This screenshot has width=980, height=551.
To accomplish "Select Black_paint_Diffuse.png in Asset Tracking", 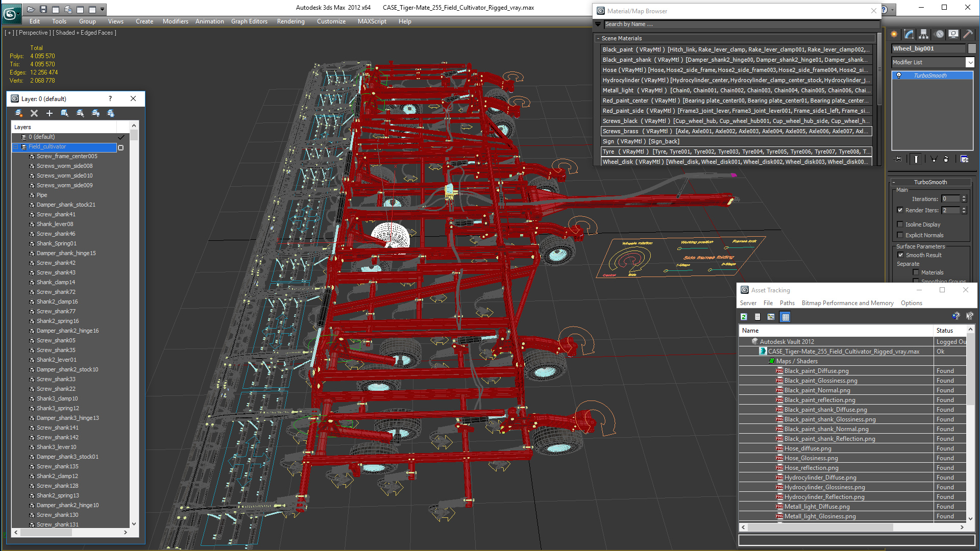I will click(x=816, y=371).
